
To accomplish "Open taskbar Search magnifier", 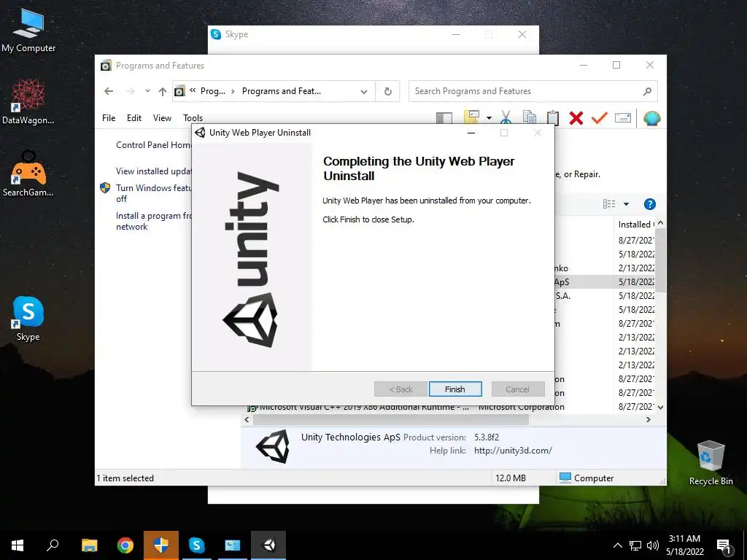I will pyautogui.click(x=53, y=545).
